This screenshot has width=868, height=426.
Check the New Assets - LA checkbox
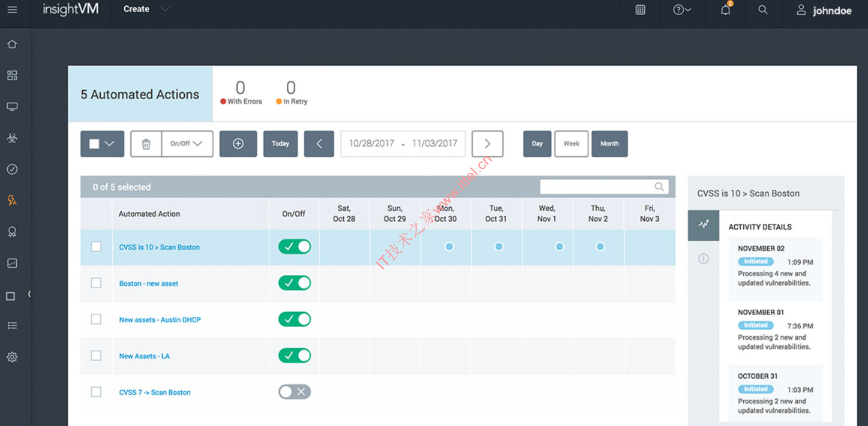pos(96,356)
